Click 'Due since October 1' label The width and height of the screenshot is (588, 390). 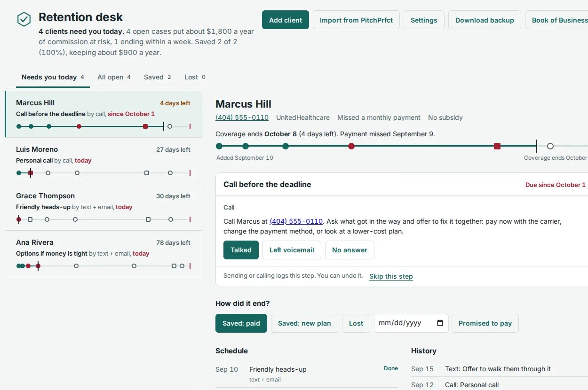[x=556, y=185]
